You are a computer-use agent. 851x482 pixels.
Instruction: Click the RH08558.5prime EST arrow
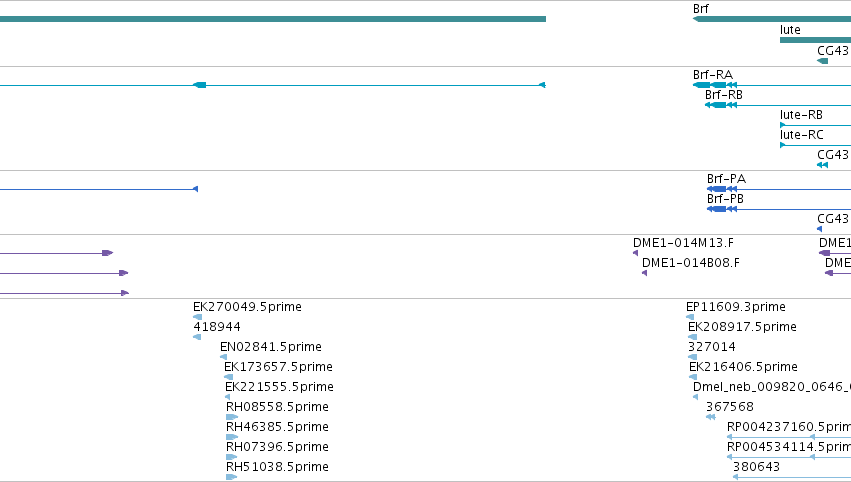[232, 417]
